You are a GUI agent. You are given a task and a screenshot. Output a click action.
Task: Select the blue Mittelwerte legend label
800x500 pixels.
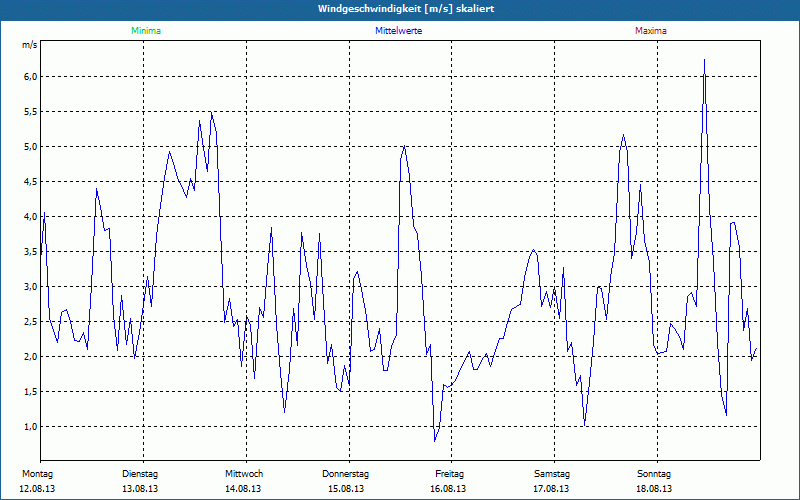pos(398,31)
